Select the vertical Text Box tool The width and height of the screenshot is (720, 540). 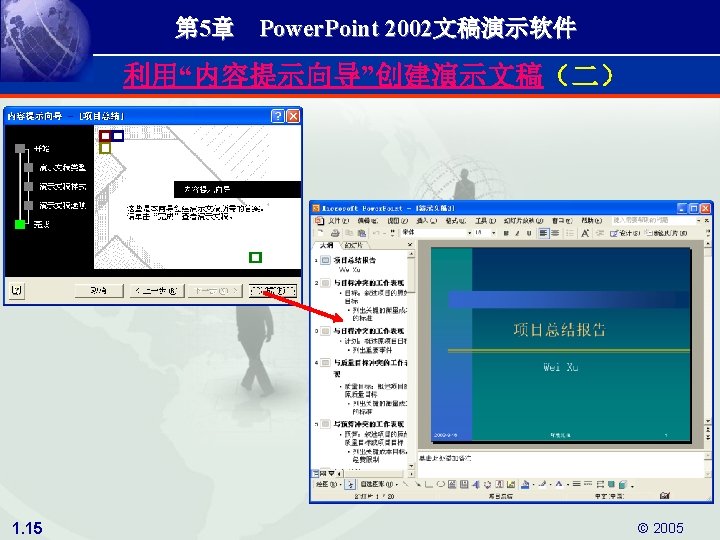[464, 484]
